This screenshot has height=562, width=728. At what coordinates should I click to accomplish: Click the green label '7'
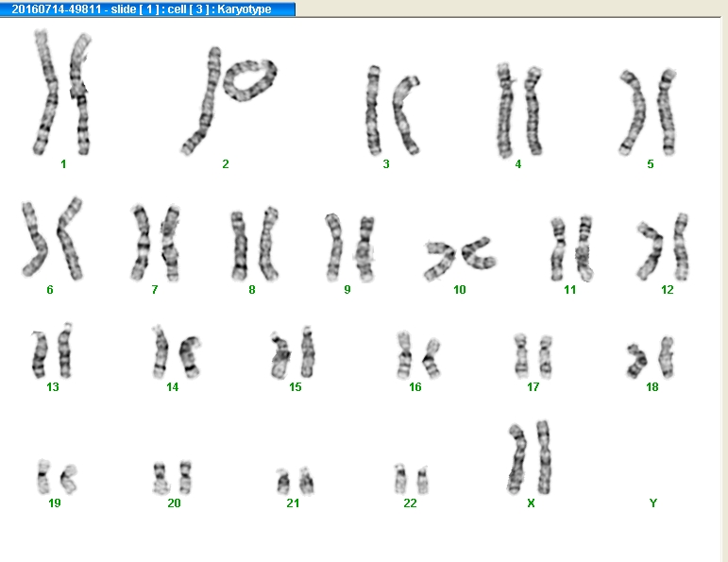[155, 290]
